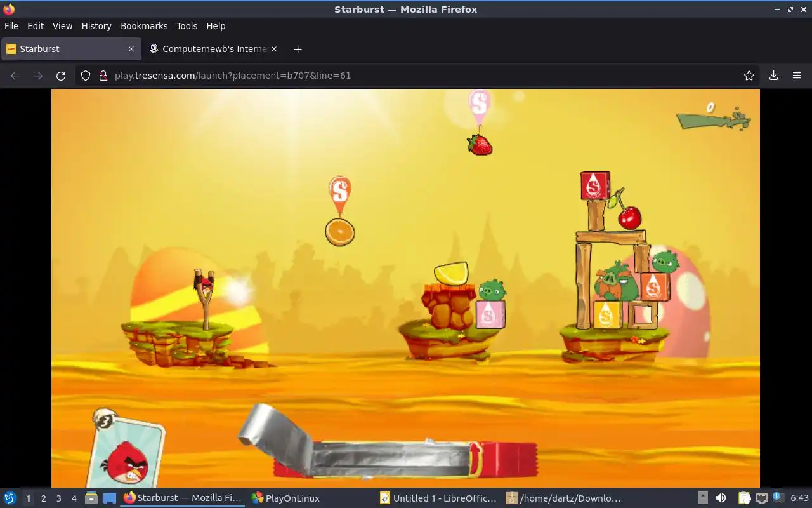Switch to workspace 3
The width and height of the screenshot is (812, 508).
tap(59, 498)
